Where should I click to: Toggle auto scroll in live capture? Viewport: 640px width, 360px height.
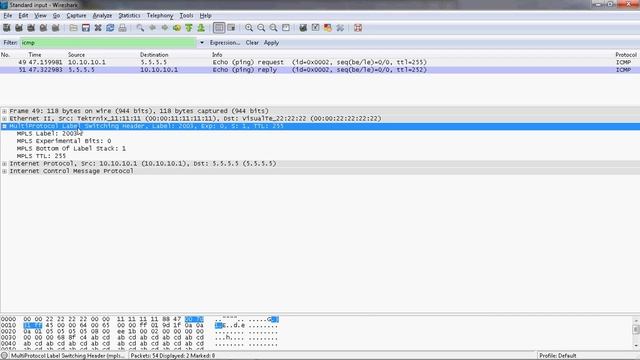[231, 28]
